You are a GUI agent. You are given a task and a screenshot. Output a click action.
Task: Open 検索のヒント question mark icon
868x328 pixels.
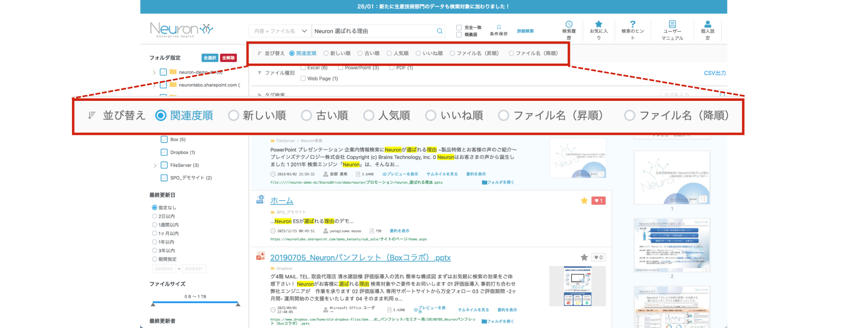(x=633, y=24)
